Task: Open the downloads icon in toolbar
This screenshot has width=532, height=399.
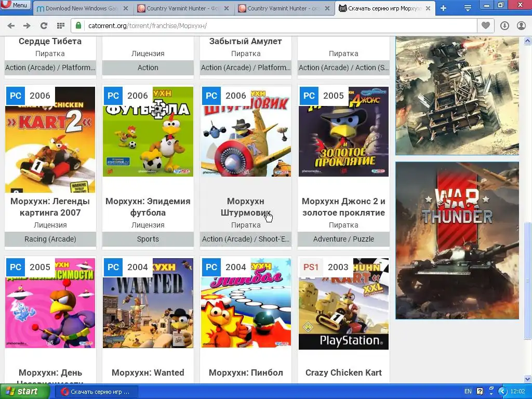Action: (504, 25)
